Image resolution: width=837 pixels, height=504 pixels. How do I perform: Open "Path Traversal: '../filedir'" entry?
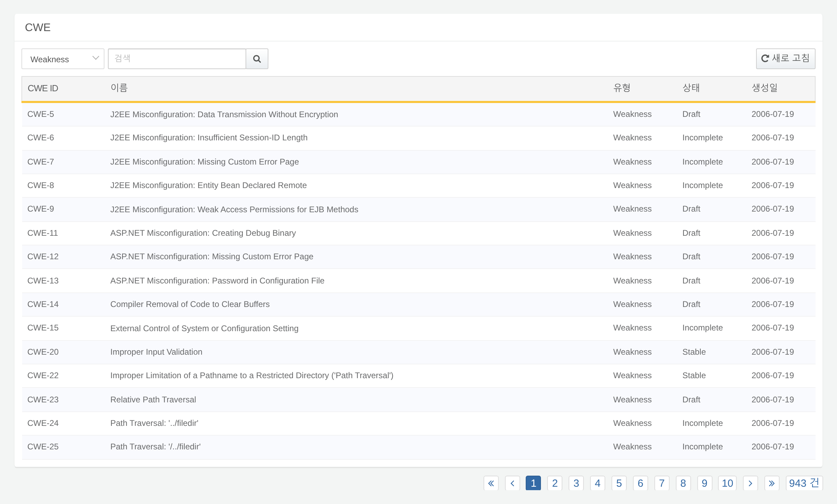pos(154,423)
